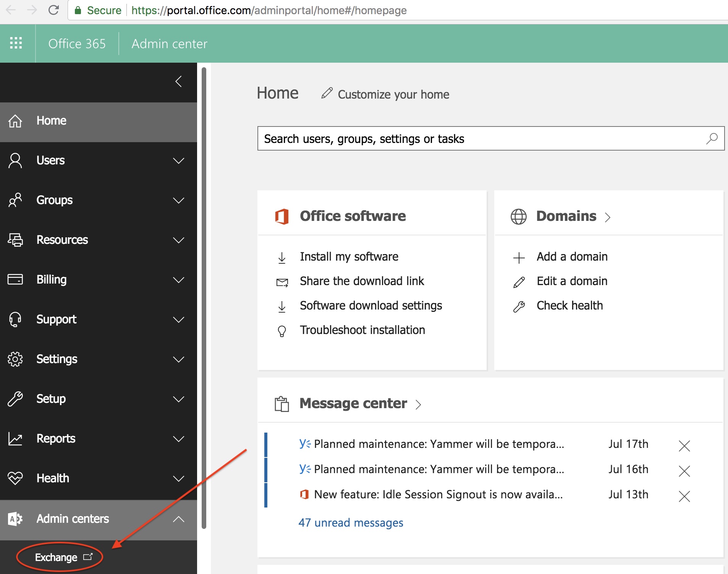The width and height of the screenshot is (728, 574).
Task: Click the Office 365 header title
Action: pyautogui.click(x=77, y=44)
